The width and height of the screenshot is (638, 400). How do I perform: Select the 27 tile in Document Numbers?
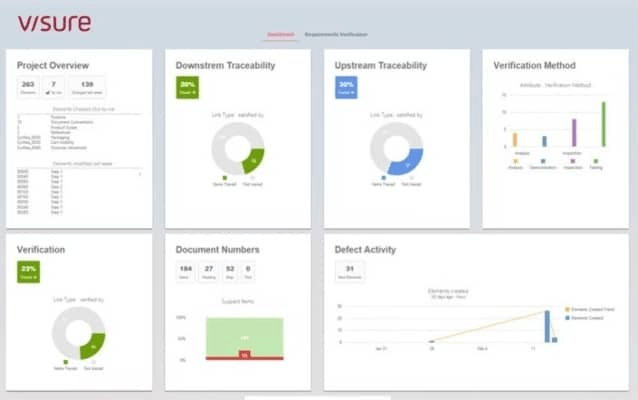tap(209, 271)
